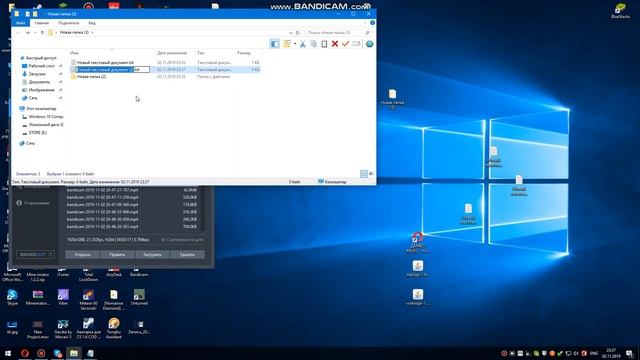The image size is (640, 360).
Task: Go forward with Explorer forward arrow
Action: pyautogui.click(x=27, y=32)
